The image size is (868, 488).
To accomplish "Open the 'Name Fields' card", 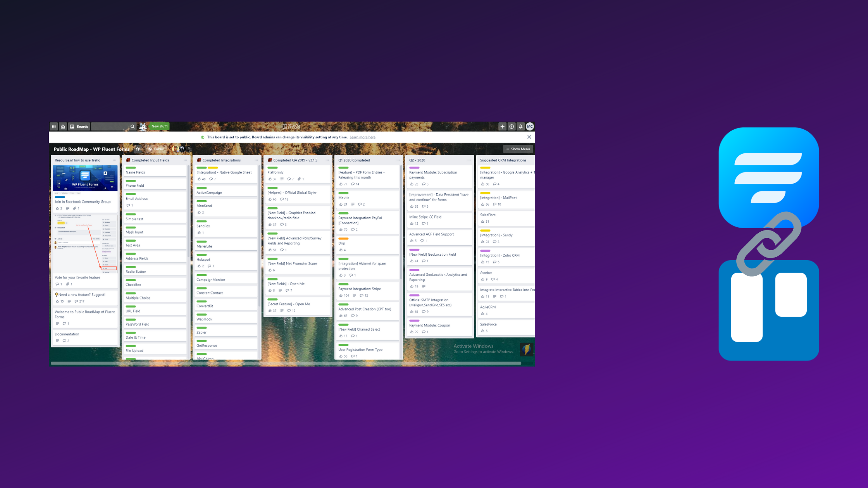I will point(155,171).
